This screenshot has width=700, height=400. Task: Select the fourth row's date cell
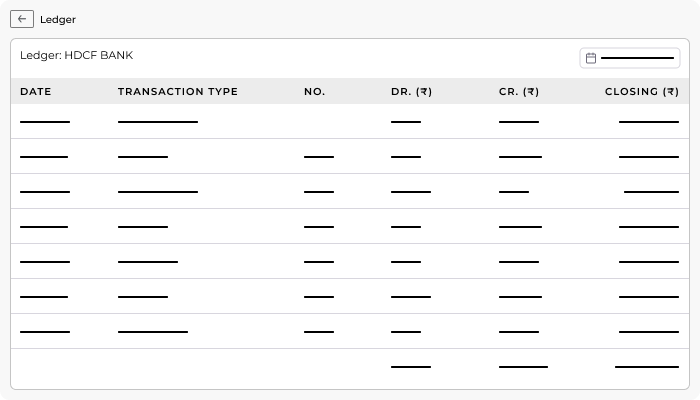[44, 227]
